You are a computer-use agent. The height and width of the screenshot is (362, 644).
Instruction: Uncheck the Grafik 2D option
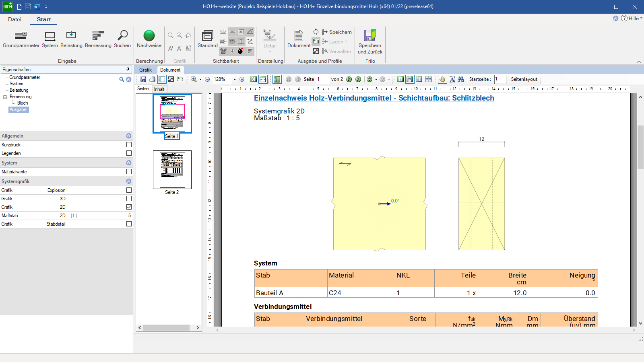tap(129, 207)
